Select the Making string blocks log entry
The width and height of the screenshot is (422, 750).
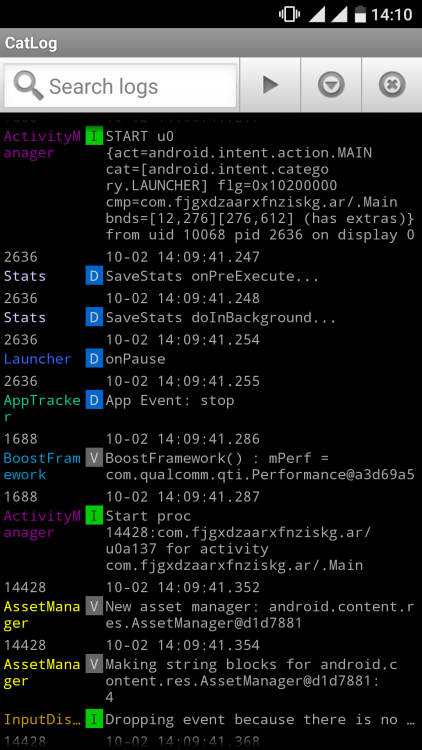click(211, 681)
